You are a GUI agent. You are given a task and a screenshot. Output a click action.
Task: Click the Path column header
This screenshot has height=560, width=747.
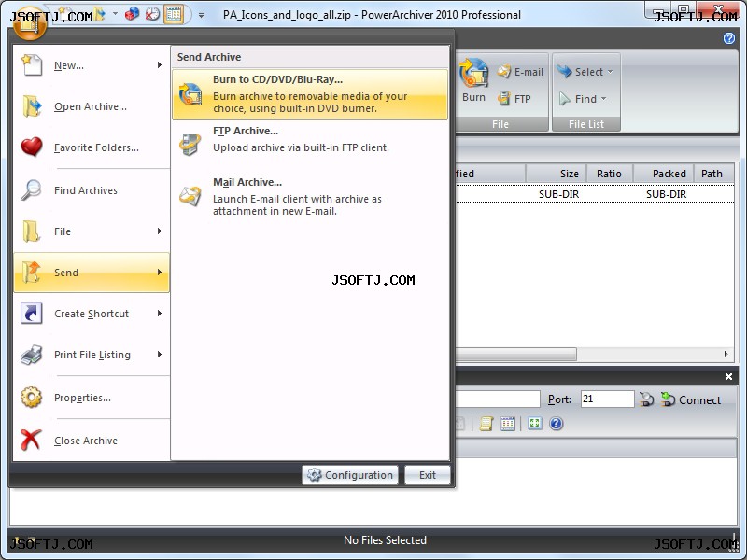point(714,174)
